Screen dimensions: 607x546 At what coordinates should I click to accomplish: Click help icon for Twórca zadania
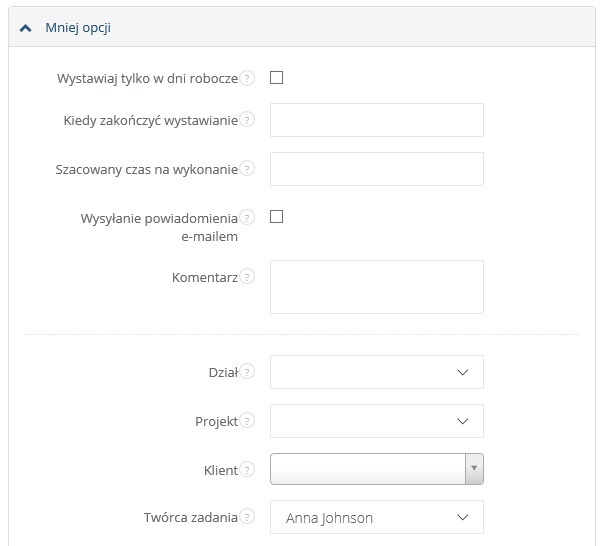[x=247, y=517]
